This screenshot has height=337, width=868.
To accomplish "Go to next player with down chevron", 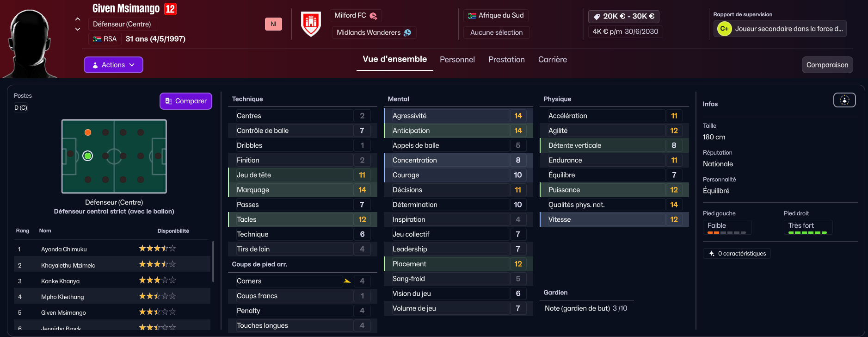I will click(x=78, y=29).
